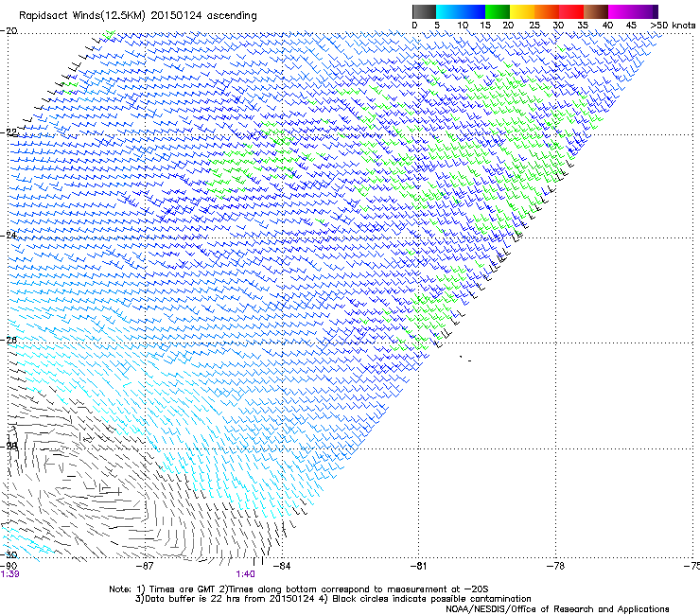Screen dimensions: 700x615
Task: Click the cyan 5-10 knots color segment
Action: coord(447,11)
